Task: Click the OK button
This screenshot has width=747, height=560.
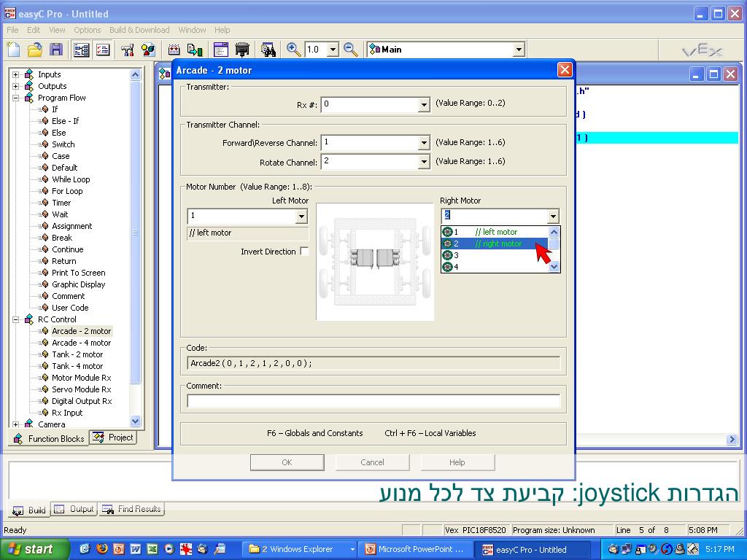Action: tap(287, 462)
